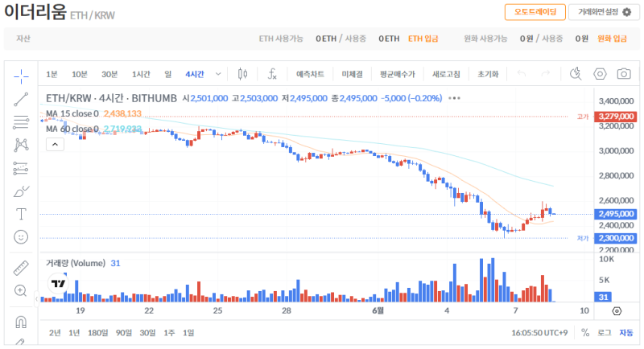This screenshot has height=349, width=644.
Task: Open the horizontal lines tool
Action: (x=21, y=122)
